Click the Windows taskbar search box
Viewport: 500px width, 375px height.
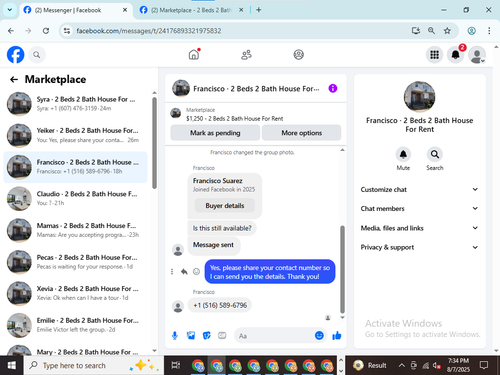click(x=94, y=365)
